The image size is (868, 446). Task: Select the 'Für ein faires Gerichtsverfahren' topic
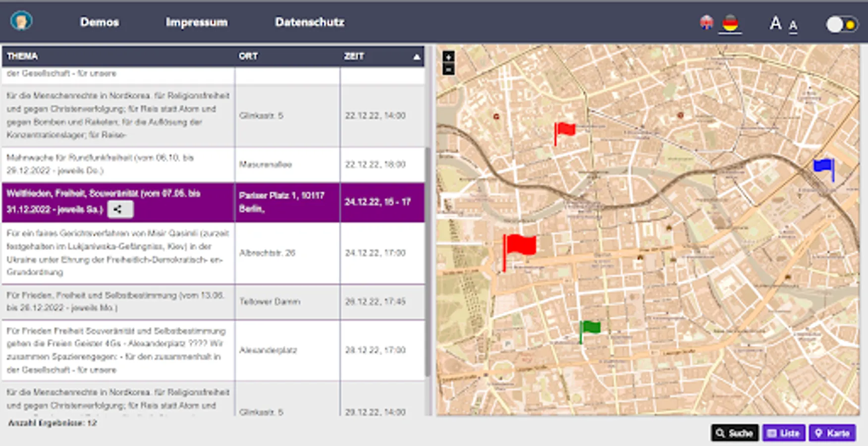[118, 253]
